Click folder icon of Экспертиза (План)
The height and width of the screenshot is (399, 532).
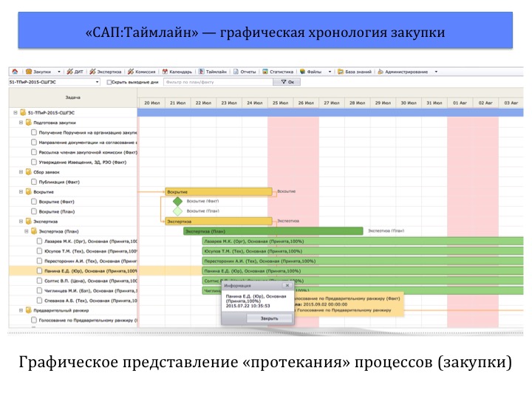(x=34, y=231)
